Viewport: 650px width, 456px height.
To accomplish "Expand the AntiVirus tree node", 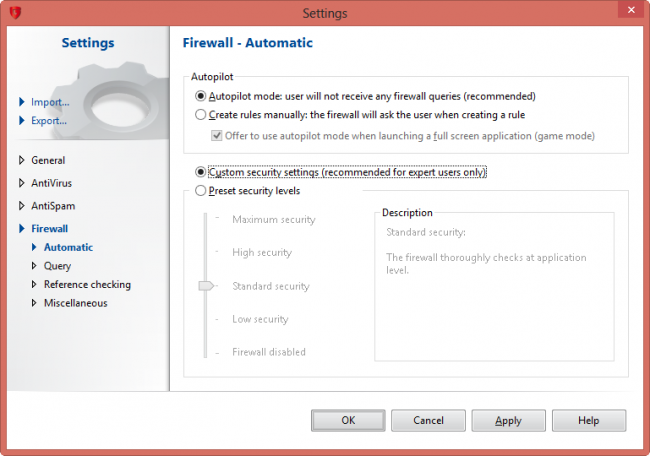I will click(22, 183).
